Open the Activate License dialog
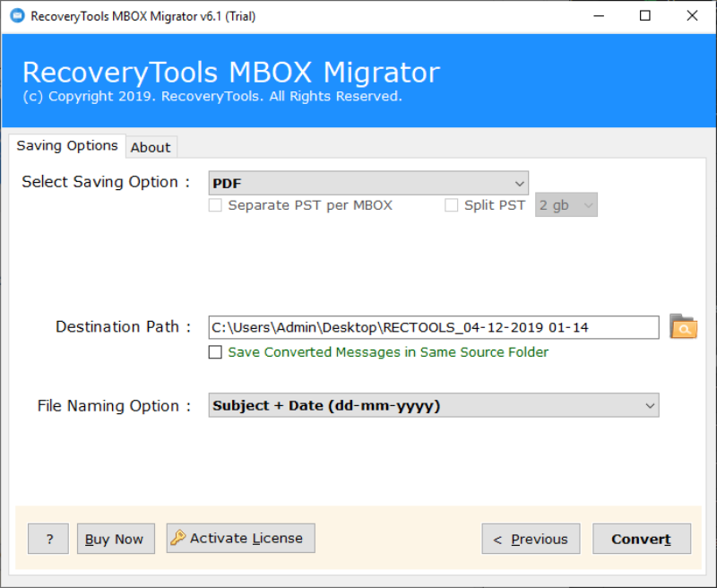The height and width of the screenshot is (588, 717). (x=240, y=538)
